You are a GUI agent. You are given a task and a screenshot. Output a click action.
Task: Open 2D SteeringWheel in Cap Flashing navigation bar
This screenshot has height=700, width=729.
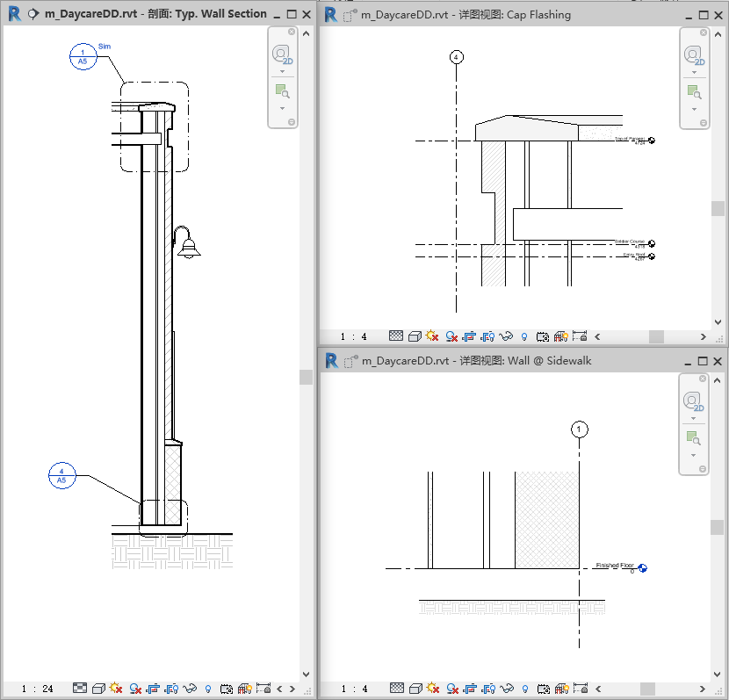point(694,56)
